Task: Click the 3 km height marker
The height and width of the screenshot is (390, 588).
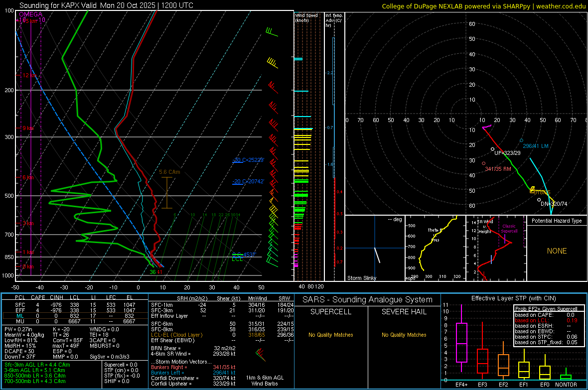Action: coord(28,223)
